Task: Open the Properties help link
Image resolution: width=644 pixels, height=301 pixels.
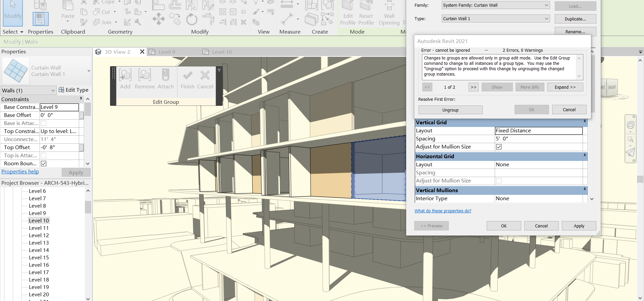Action: (x=20, y=172)
